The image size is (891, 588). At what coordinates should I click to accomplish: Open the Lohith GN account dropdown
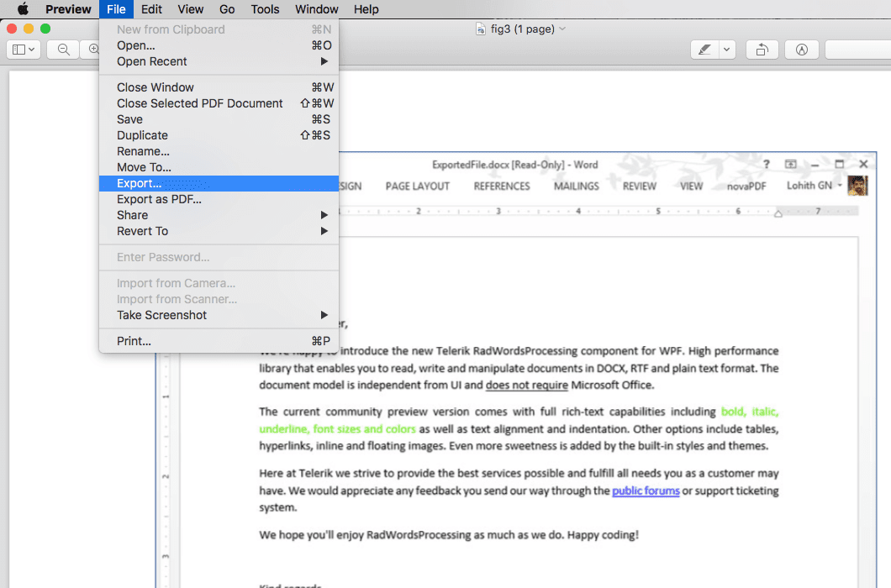tap(840, 186)
